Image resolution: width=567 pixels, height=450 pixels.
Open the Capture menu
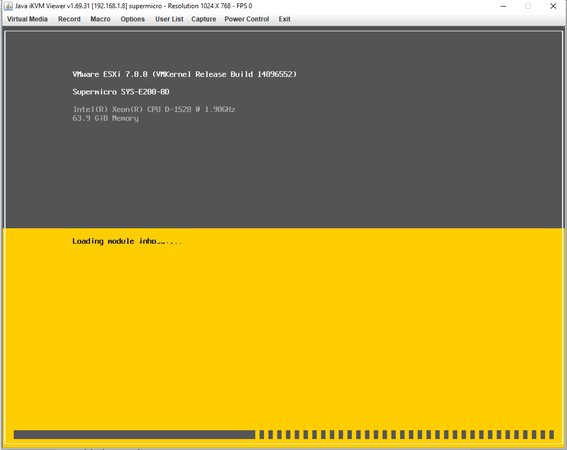point(204,19)
